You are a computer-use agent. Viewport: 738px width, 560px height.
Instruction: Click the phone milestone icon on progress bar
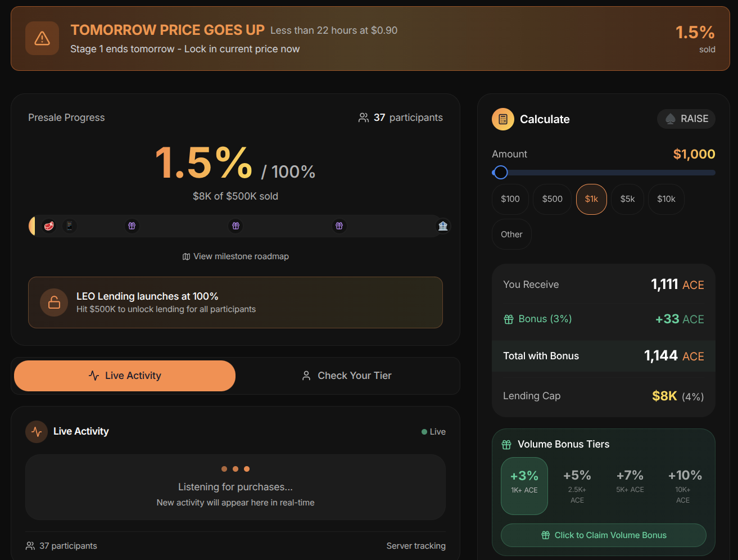click(x=70, y=226)
